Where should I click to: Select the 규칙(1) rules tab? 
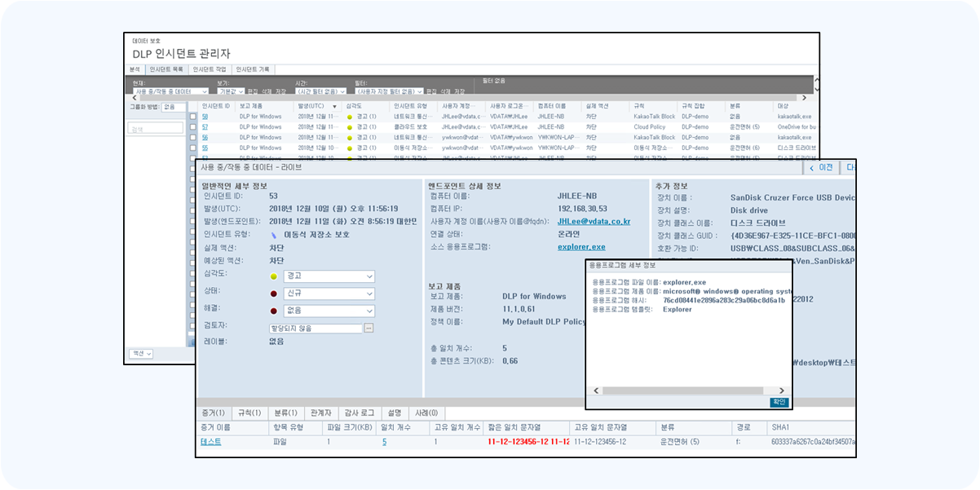click(249, 413)
